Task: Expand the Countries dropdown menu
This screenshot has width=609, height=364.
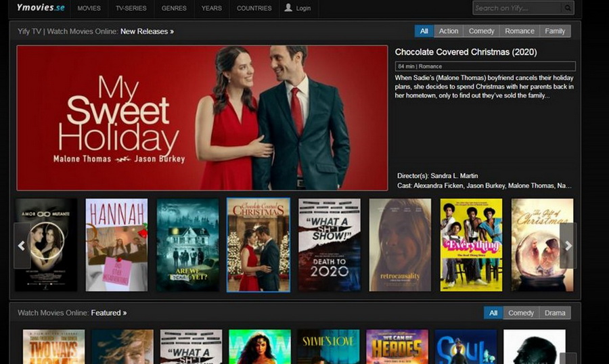Action: click(x=254, y=9)
